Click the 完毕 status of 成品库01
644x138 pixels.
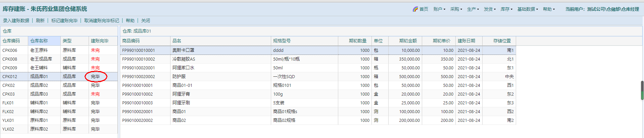tap(95, 76)
